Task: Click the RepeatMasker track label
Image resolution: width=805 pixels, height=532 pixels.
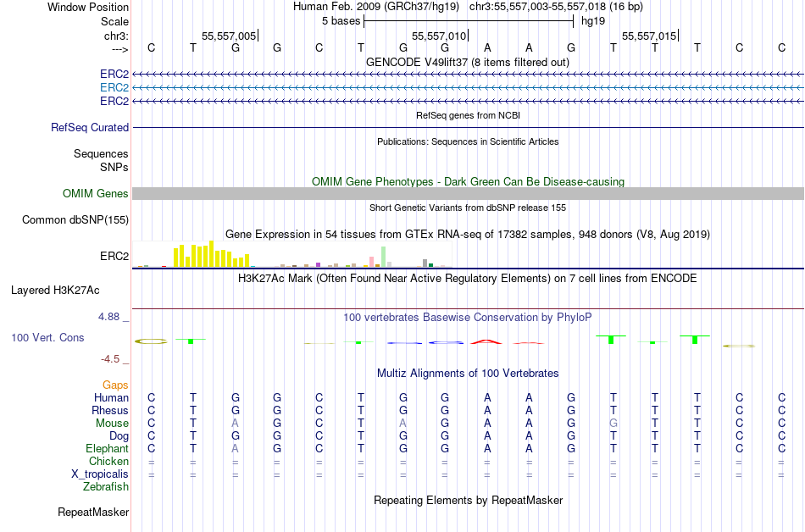Action: (93, 512)
